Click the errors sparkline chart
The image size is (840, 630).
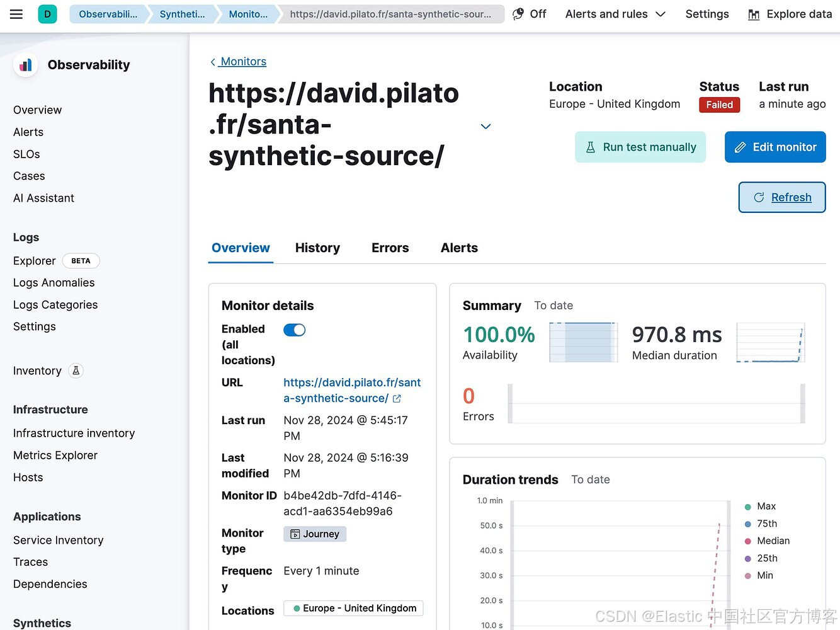(656, 404)
